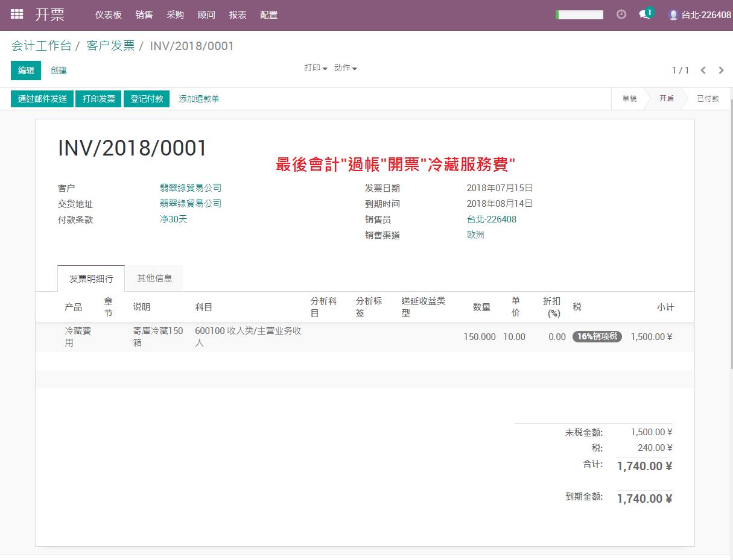Go to previous record arrow

click(703, 71)
